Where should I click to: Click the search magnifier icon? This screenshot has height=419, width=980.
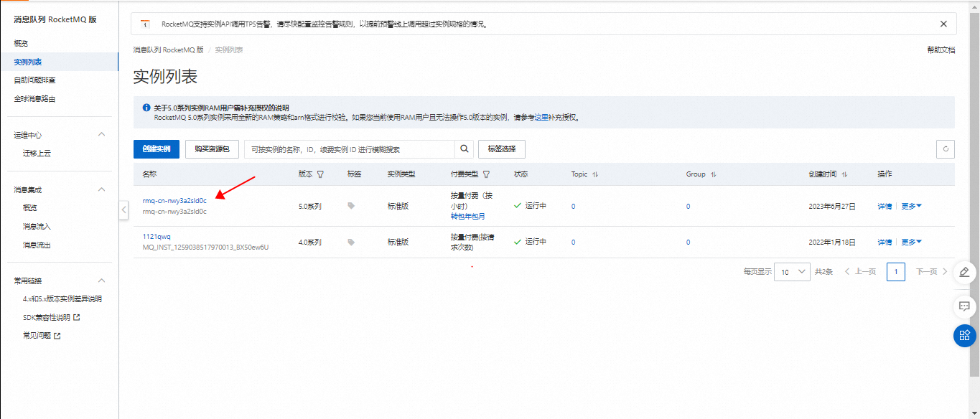(465, 149)
